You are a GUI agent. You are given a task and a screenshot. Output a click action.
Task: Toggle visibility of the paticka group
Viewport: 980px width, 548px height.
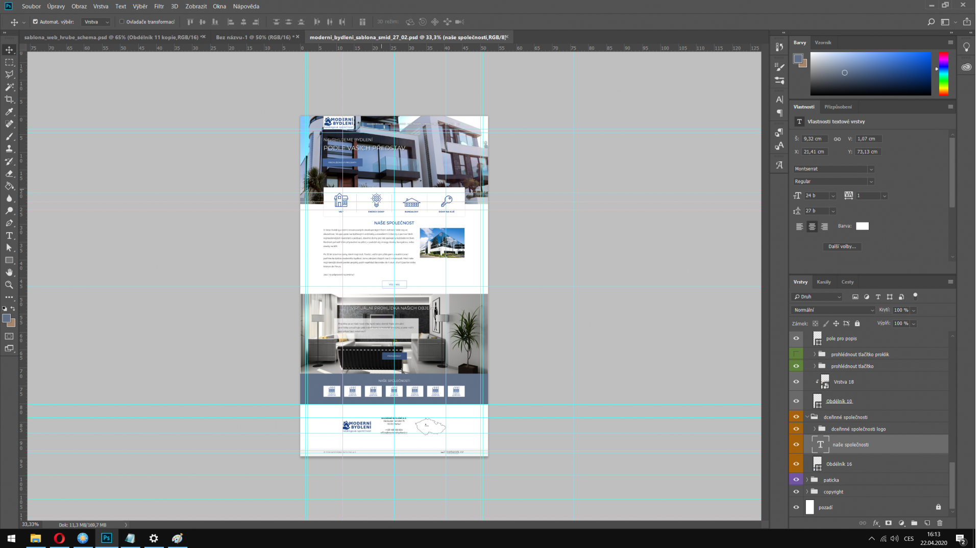[x=796, y=480]
